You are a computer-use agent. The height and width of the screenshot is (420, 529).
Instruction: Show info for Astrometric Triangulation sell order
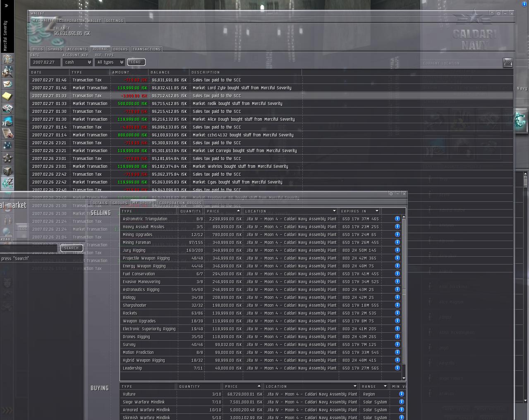(x=397, y=219)
